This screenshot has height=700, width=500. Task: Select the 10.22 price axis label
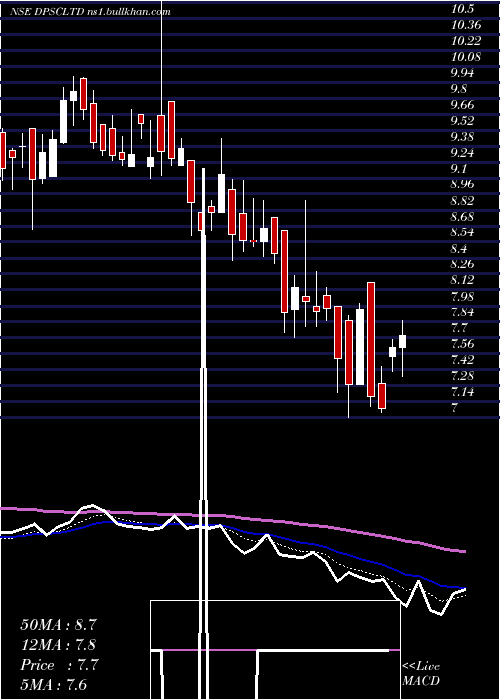pos(466,41)
